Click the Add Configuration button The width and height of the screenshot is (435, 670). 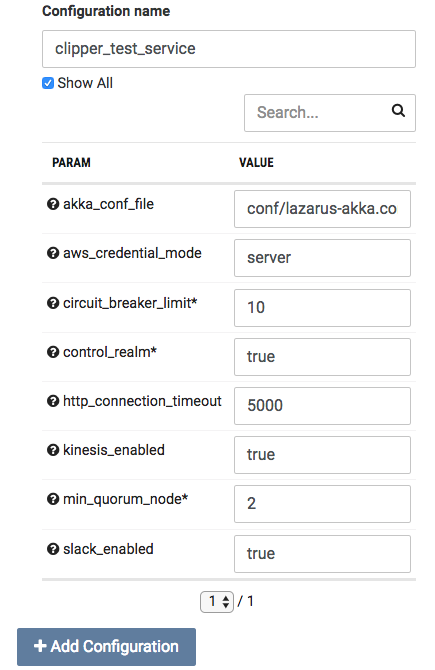[x=106, y=646]
